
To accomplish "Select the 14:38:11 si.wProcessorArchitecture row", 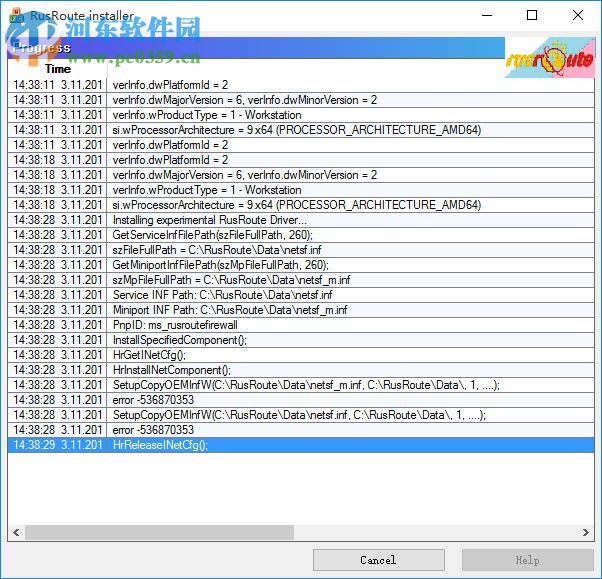I will (301, 130).
